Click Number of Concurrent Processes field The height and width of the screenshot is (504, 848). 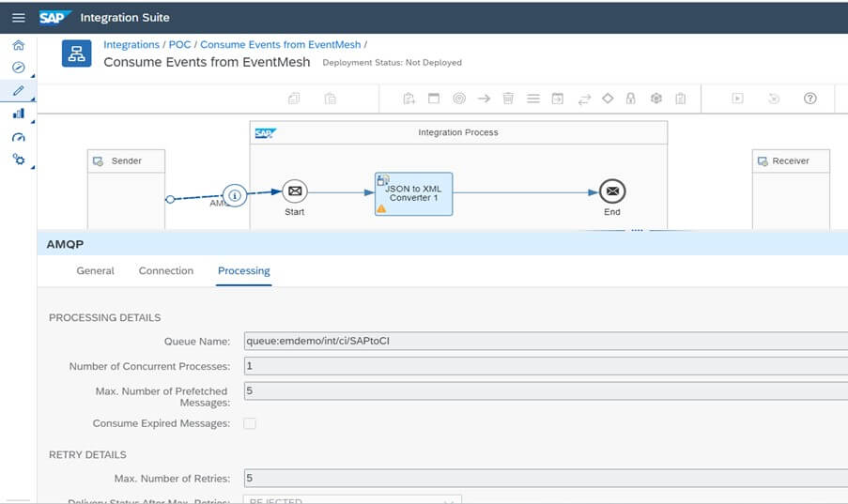546,366
